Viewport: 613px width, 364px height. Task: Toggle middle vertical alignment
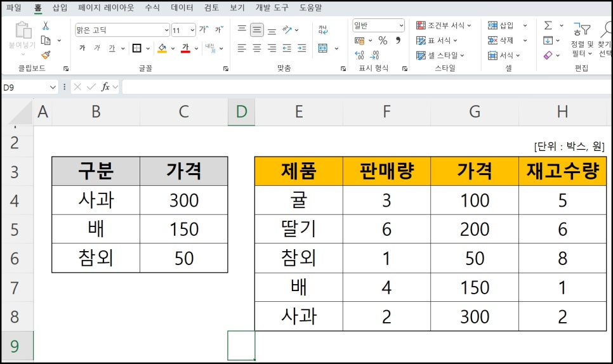[257, 30]
